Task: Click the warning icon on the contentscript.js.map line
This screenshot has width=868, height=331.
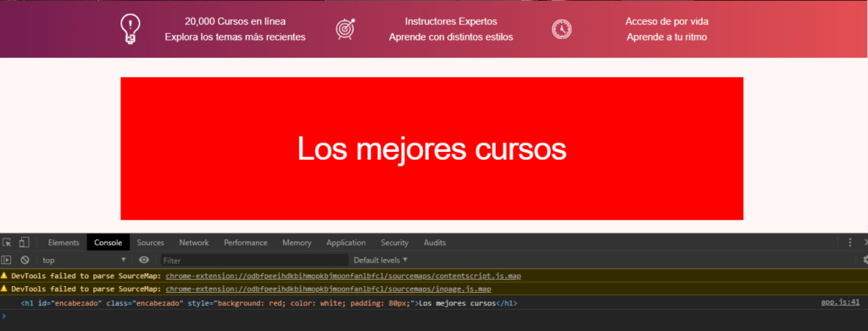Action: pyautogui.click(x=4, y=276)
